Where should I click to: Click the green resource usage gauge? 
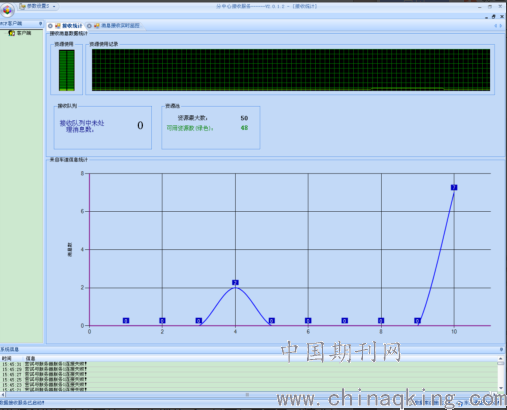67,70
